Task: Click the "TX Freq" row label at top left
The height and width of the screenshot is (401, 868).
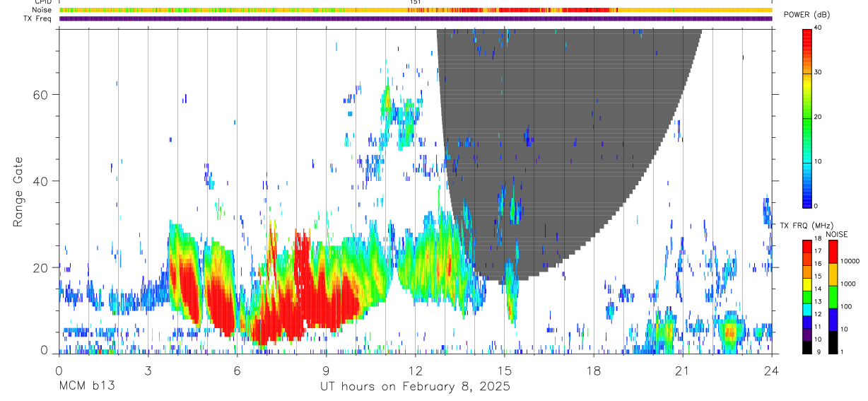Action: 38,18
